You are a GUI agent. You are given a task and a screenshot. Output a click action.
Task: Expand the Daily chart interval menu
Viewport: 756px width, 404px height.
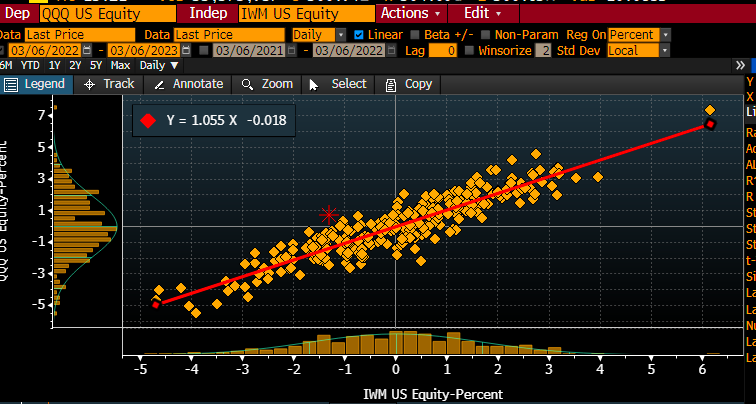pos(159,66)
